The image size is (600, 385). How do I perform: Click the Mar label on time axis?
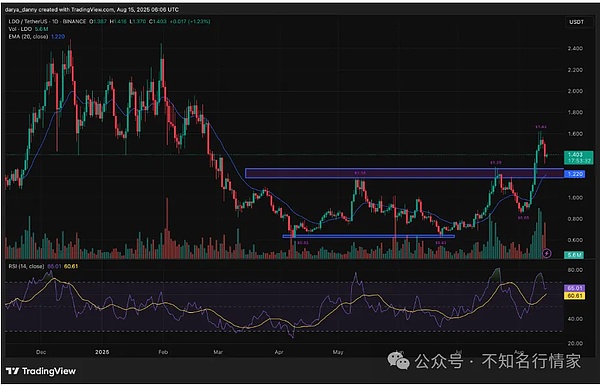point(218,352)
